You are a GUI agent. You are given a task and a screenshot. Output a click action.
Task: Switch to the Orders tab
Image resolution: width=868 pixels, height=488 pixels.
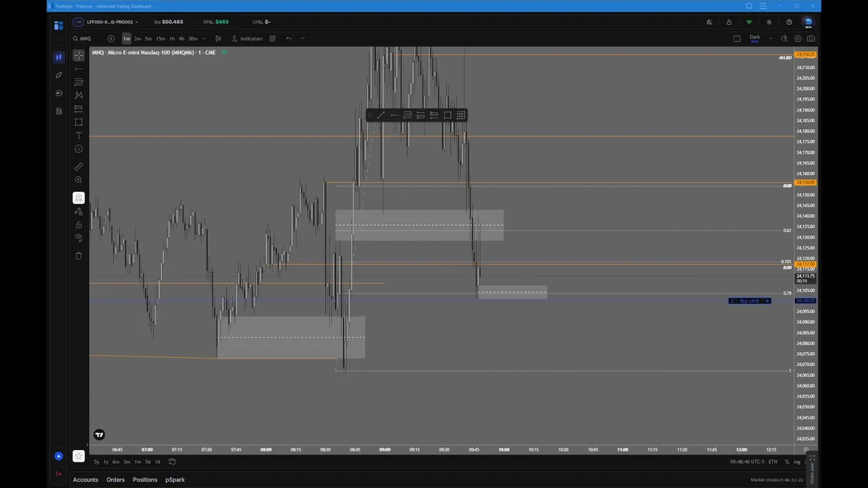[x=115, y=480]
